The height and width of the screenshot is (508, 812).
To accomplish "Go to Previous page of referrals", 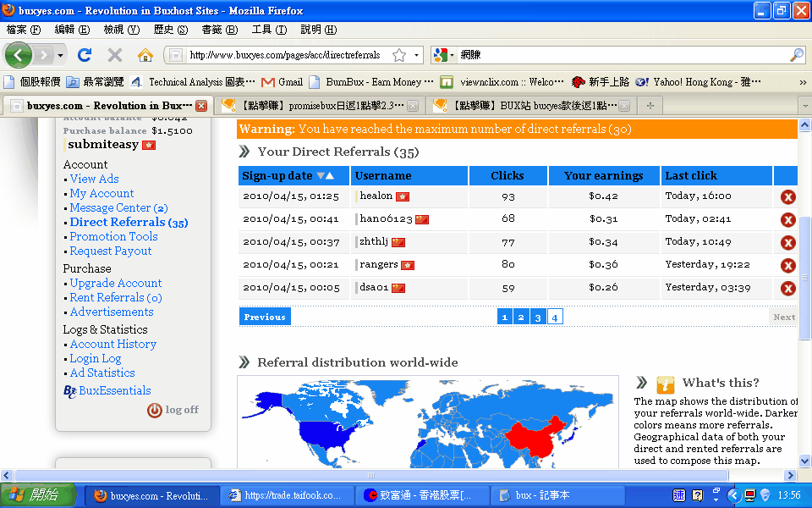I will click(265, 317).
